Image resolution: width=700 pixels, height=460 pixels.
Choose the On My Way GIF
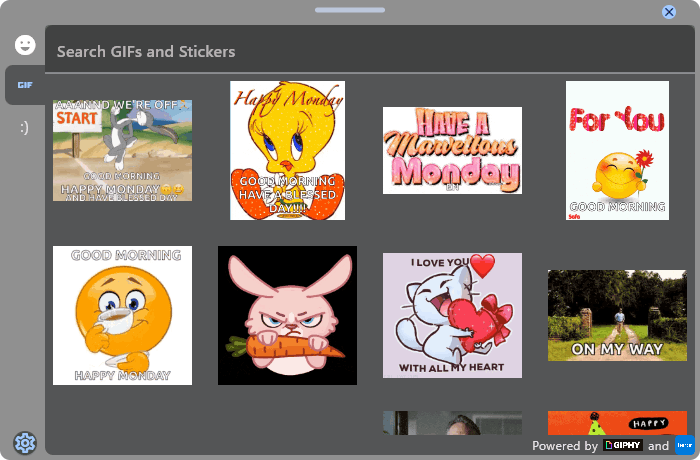(617, 315)
